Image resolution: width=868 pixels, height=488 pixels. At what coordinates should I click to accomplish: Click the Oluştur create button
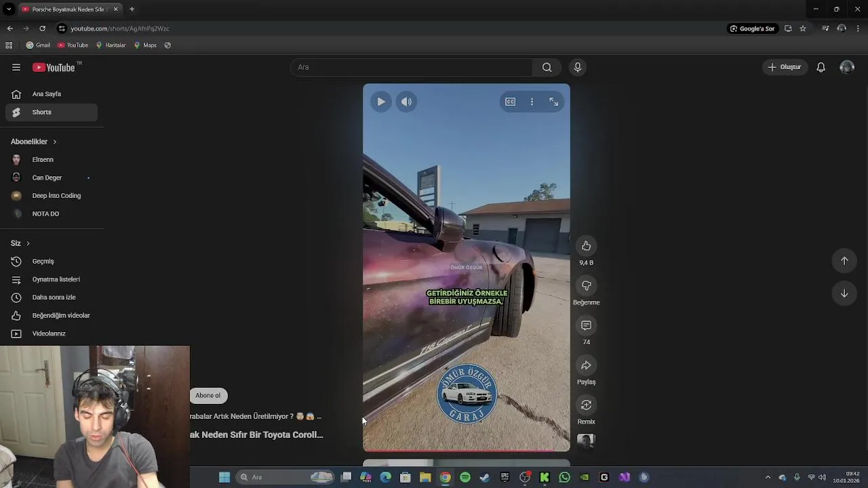tap(785, 67)
